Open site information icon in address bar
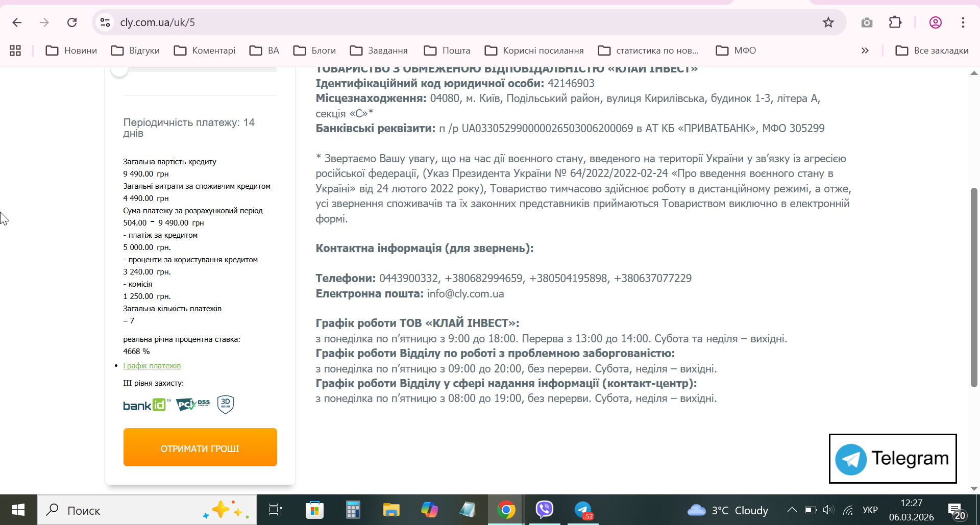The image size is (980, 525). 105,22
